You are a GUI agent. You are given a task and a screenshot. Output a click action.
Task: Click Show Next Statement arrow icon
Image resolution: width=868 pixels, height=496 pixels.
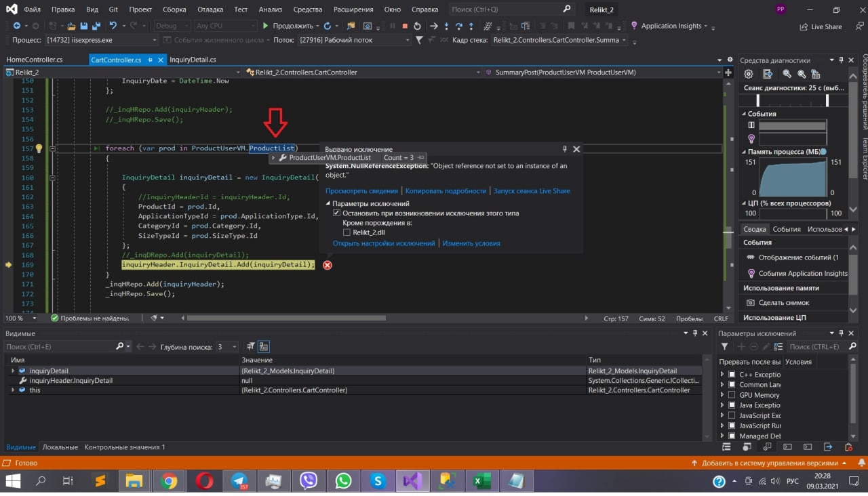pos(434,26)
